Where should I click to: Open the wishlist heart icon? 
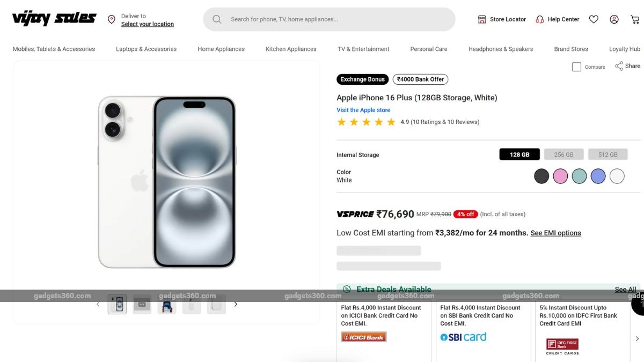click(594, 19)
